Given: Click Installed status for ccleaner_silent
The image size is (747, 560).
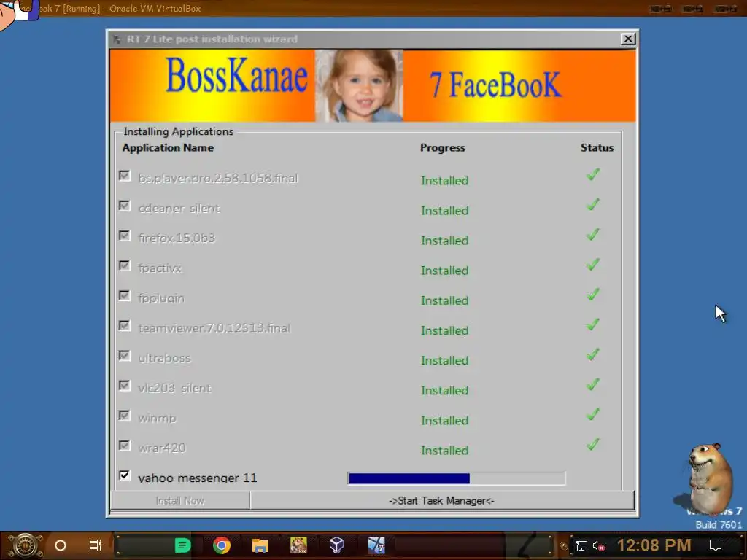Looking at the screenshot, I should [444, 211].
